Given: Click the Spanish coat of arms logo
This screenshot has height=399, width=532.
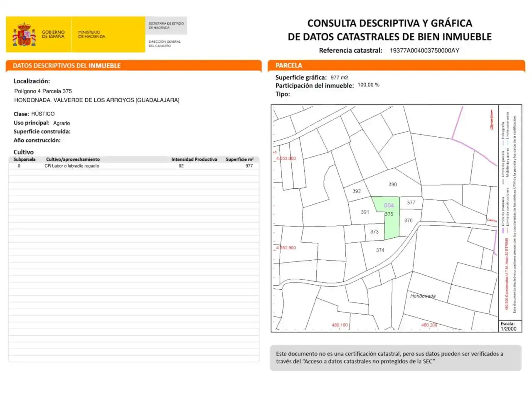Looking at the screenshot, I should tap(24, 34).
